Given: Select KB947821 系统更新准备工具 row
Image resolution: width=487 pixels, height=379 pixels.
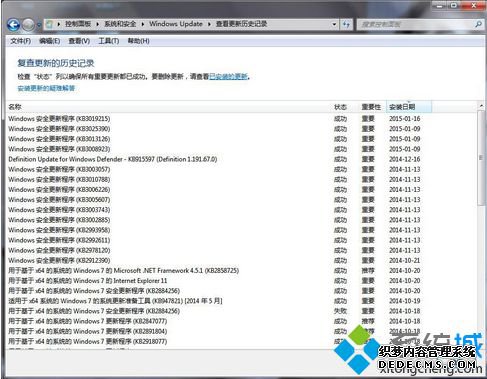Looking at the screenshot, I should point(241,301).
